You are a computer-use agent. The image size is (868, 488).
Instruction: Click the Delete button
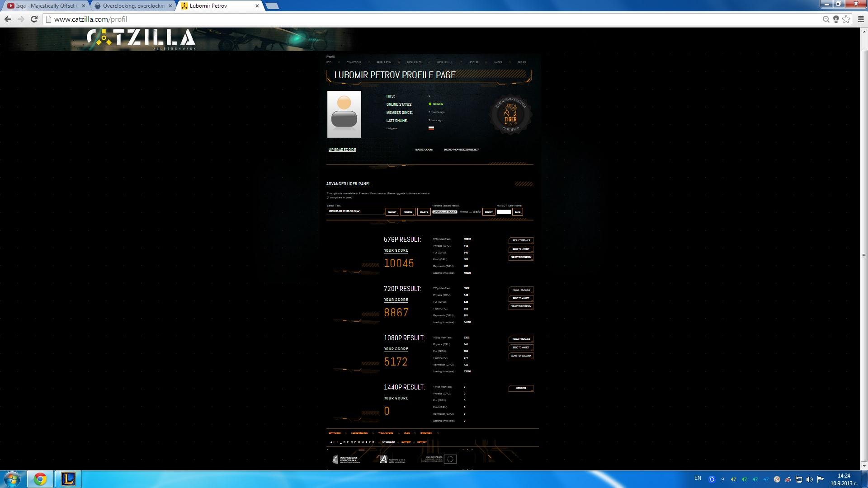coord(424,212)
